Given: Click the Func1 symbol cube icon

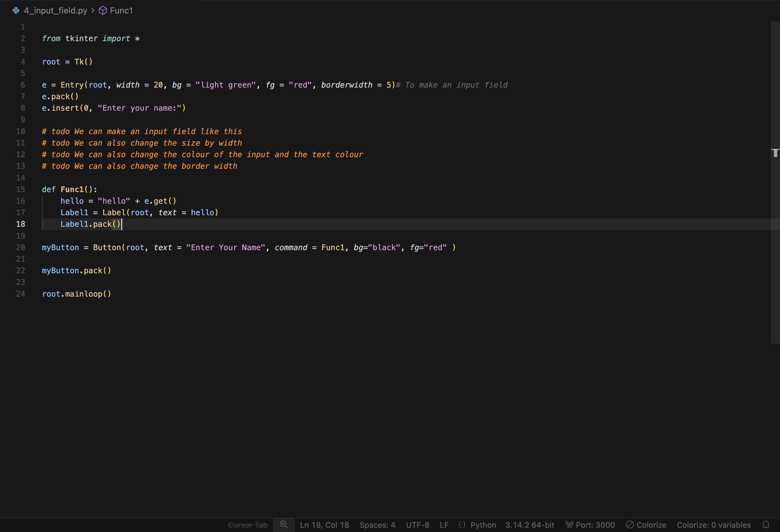Looking at the screenshot, I should (103, 11).
